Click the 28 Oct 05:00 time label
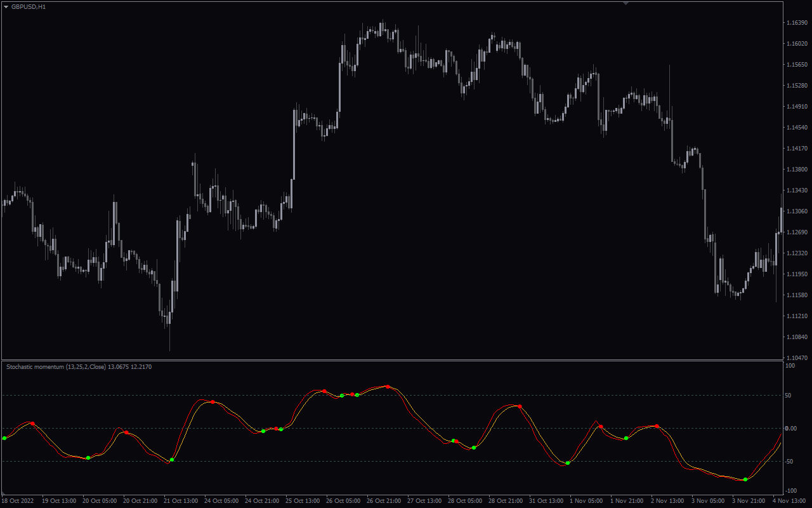Screen dimensions: 812x508 465,501
